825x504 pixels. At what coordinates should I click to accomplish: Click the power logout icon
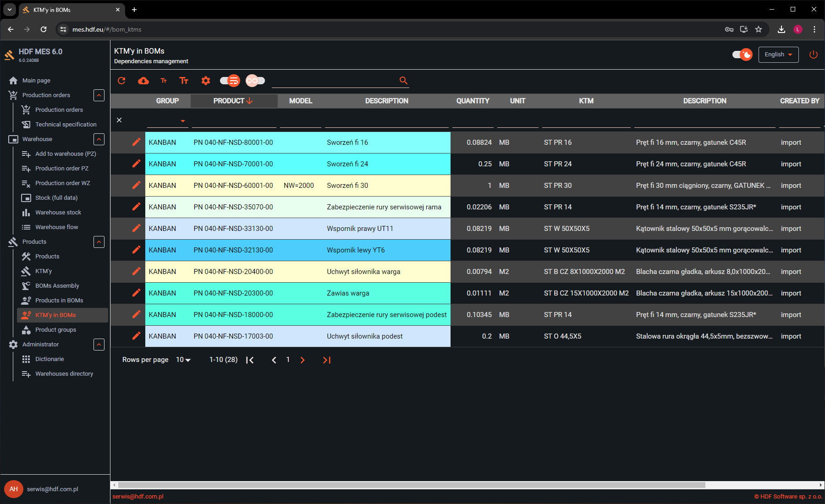pos(814,55)
